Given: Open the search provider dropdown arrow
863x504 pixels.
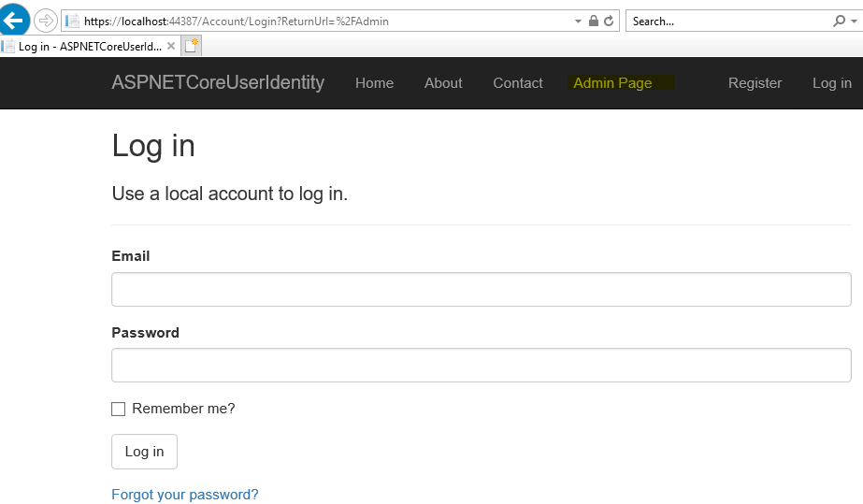Looking at the screenshot, I should click(855, 21).
